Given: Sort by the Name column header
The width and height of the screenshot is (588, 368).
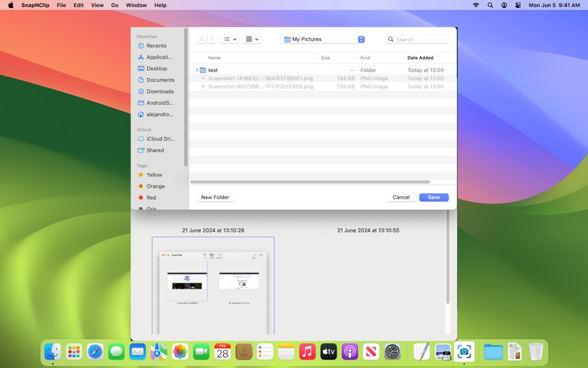Looking at the screenshot, I should click(214, 58).
